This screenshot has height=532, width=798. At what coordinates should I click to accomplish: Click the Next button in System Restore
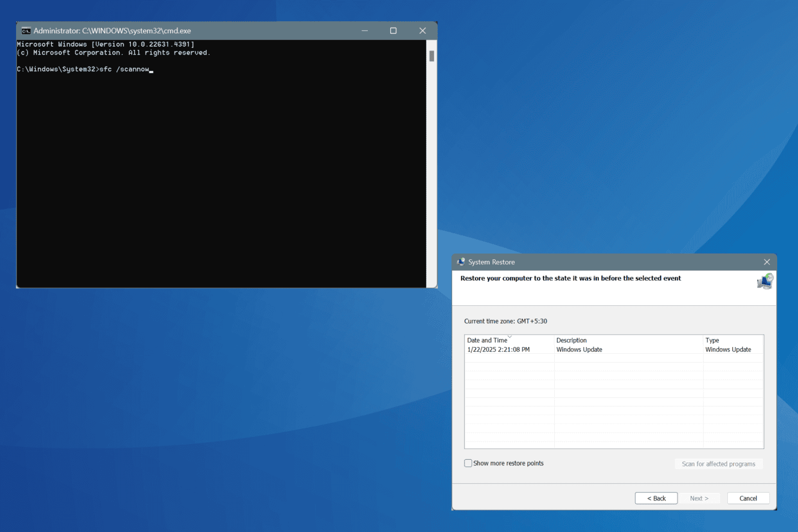point(699,498)
